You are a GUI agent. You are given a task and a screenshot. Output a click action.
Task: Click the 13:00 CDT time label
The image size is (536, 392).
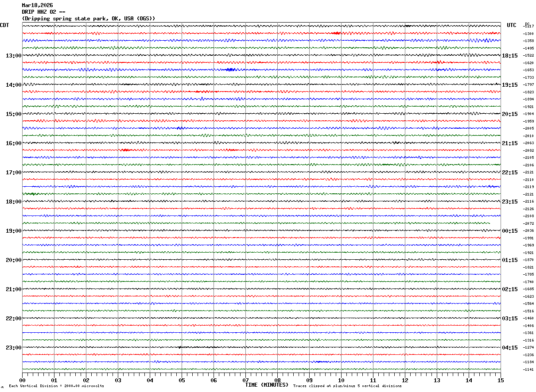(x=13, y=56)
